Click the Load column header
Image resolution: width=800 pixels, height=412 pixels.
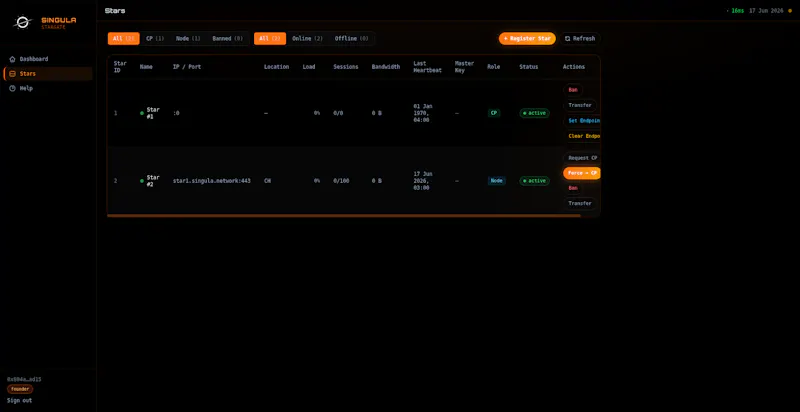pyautogui.click(x=309, y=67)
